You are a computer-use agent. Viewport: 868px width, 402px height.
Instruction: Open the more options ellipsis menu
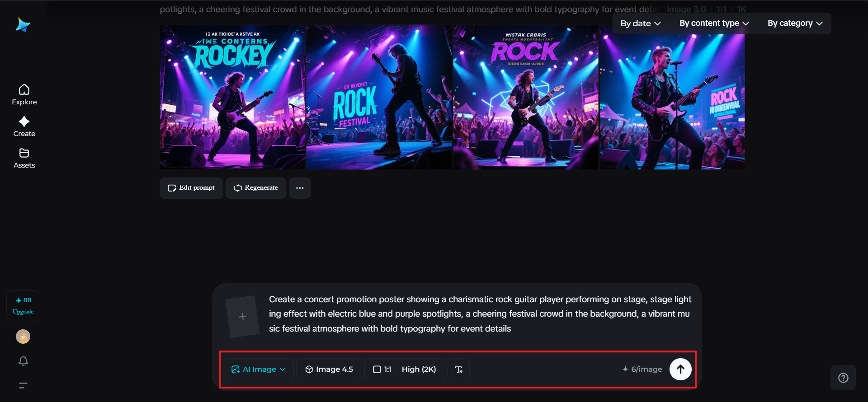coord(300,188)
